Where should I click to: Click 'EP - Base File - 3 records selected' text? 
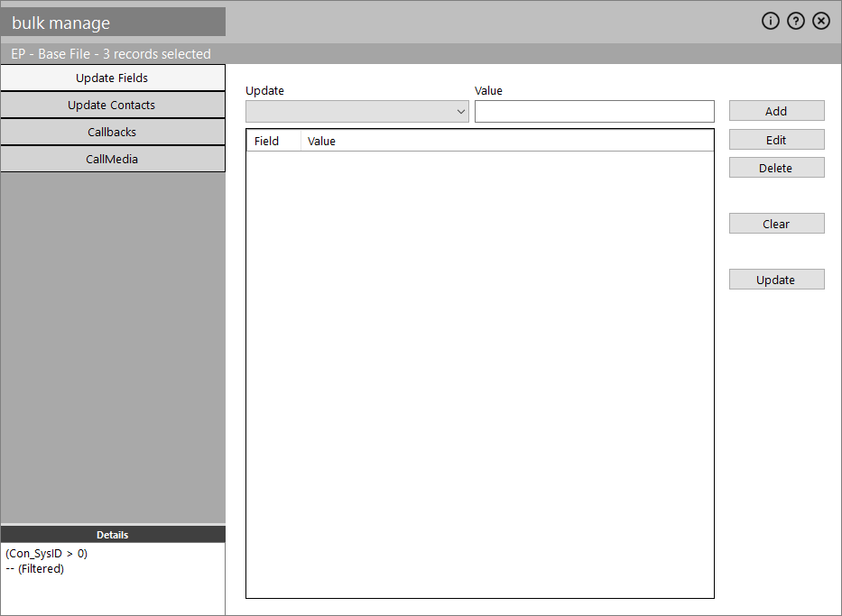[x=111, y=53]
